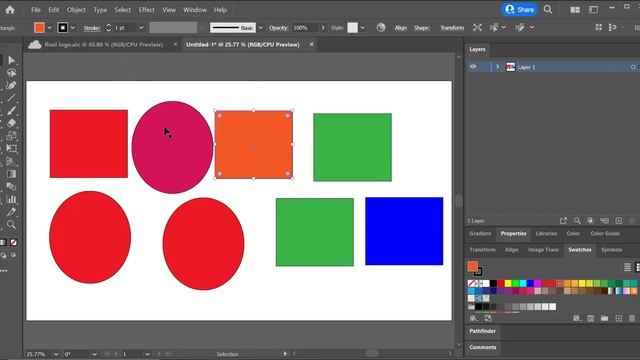
Task: Select the Column Graph tool
Action: click(11, 199)
